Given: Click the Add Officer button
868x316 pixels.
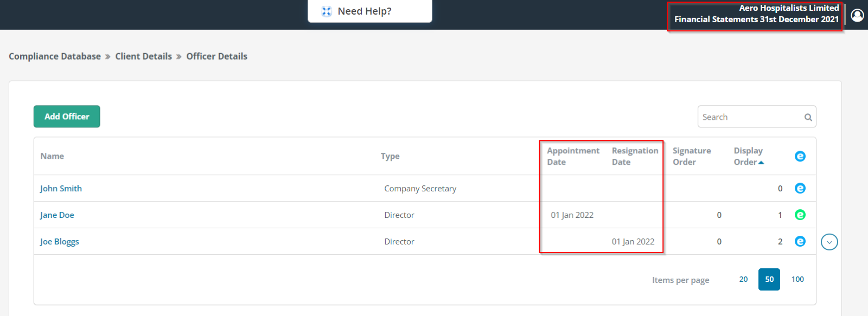Looking at the screenshot, I should tap(67, 117).
